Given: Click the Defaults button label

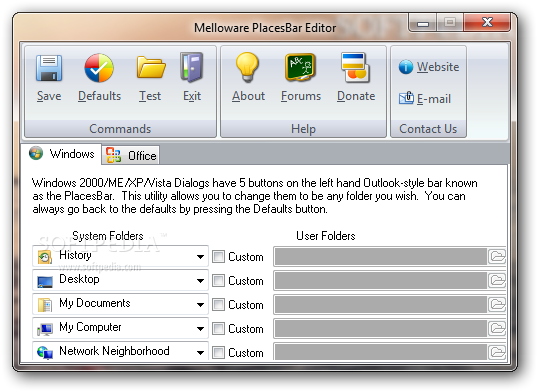Looking at the screenshot, I should 99,96.
